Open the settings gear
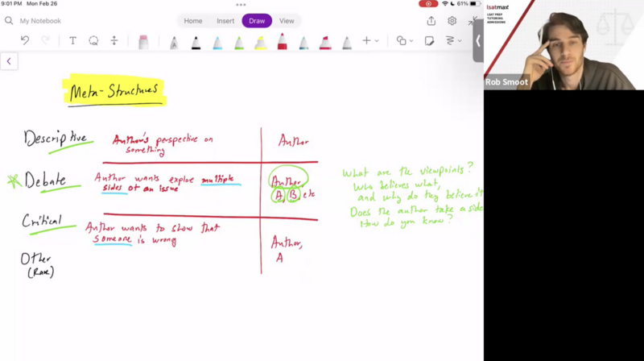644x361 pixels. 452,21
